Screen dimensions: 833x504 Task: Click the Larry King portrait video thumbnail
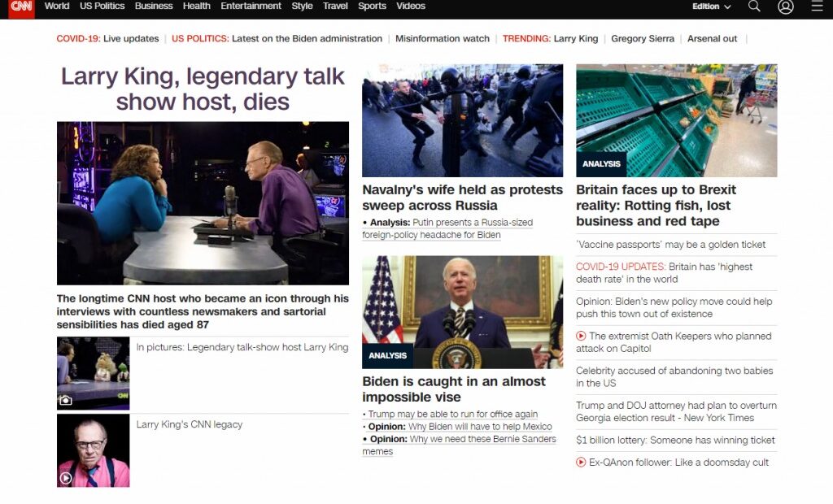(93, 451)
